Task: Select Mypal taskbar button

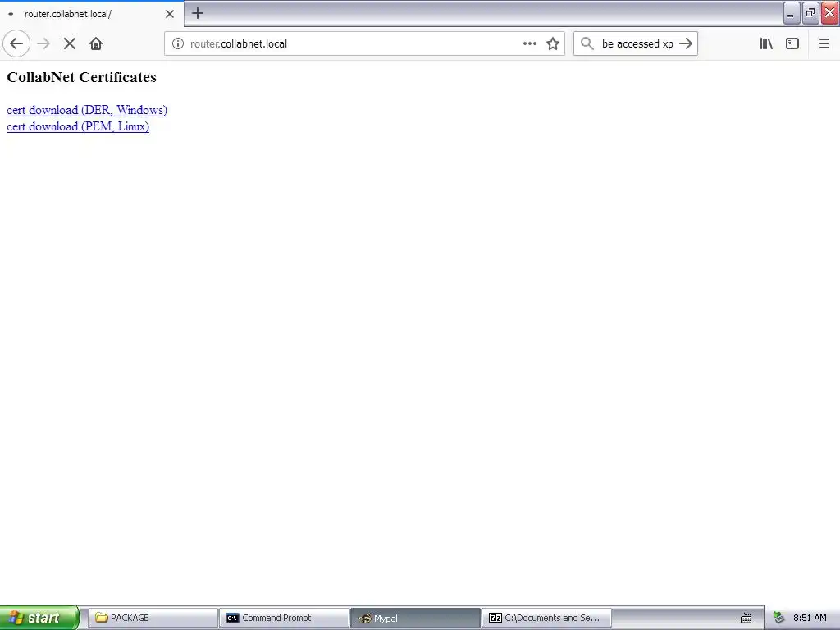Action: coord(415,619)
